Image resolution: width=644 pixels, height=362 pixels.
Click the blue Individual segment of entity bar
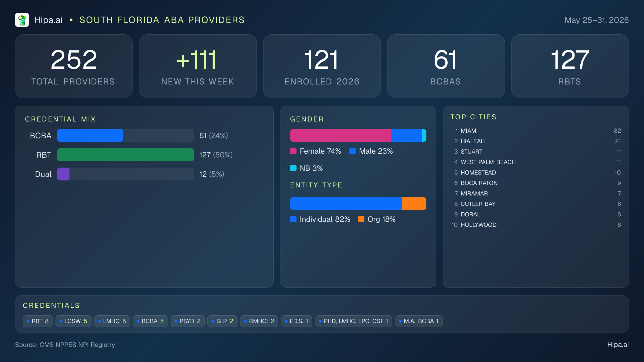346,204
